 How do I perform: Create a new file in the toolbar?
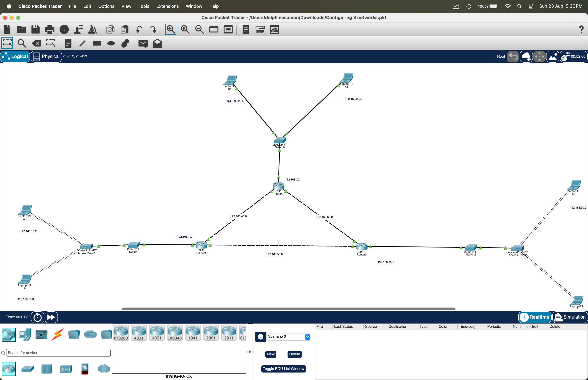7,29
